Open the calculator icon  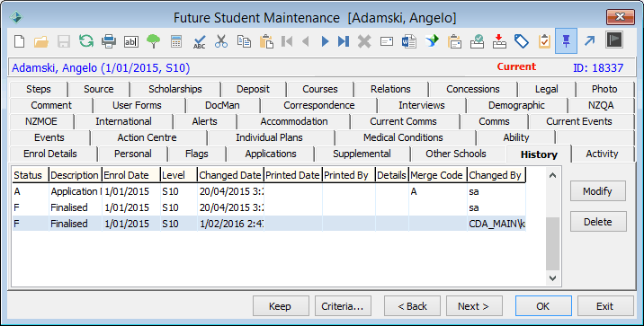pyautogui.click(x=176, y=41)
